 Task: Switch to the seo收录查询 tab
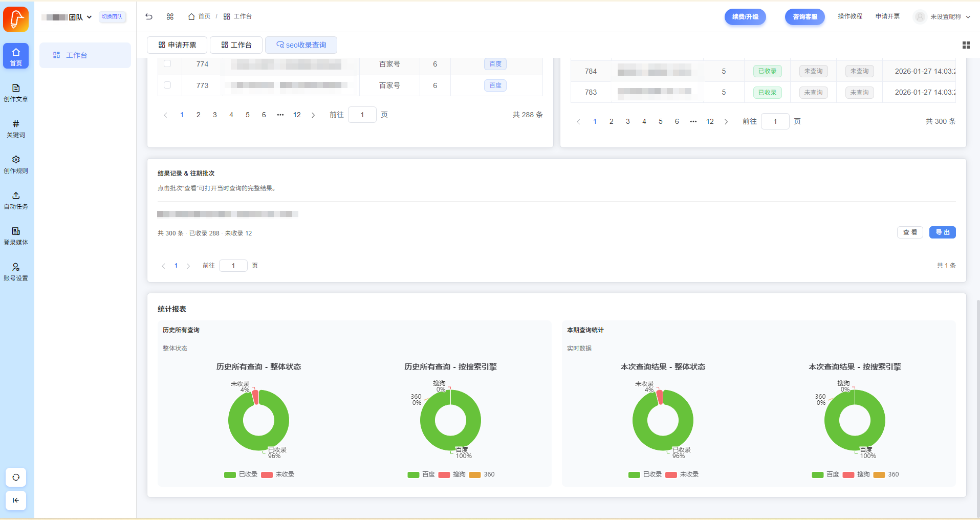[x=301, y=45]
